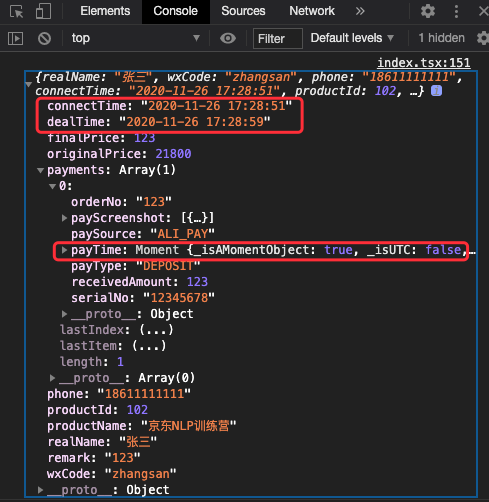
Task: Expand __proto__: Object under serialNo
Action: point(65,314)
